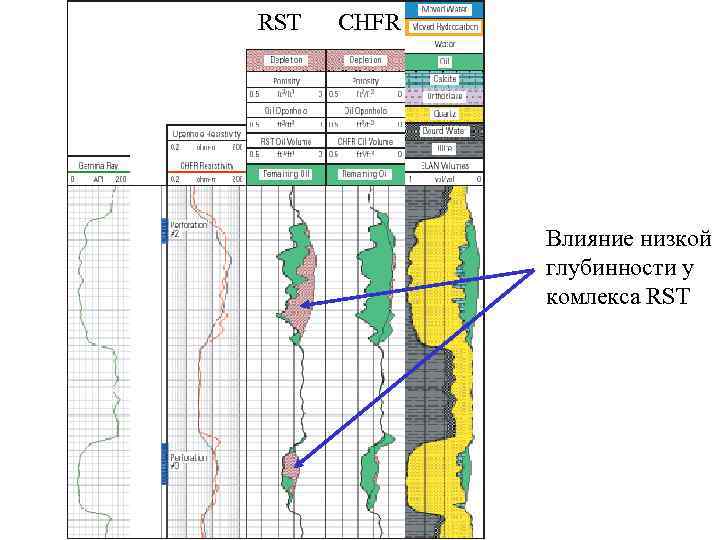Click the blue Perforation #2 depth marker
Screen dimensions: 720x540
click(164, 231)
